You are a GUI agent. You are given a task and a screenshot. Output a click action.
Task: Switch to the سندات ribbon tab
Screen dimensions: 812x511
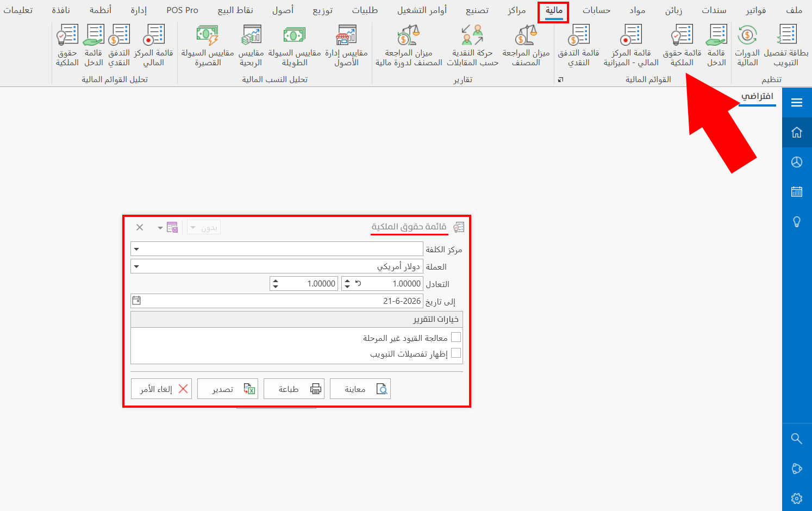(x=714, y=10)
